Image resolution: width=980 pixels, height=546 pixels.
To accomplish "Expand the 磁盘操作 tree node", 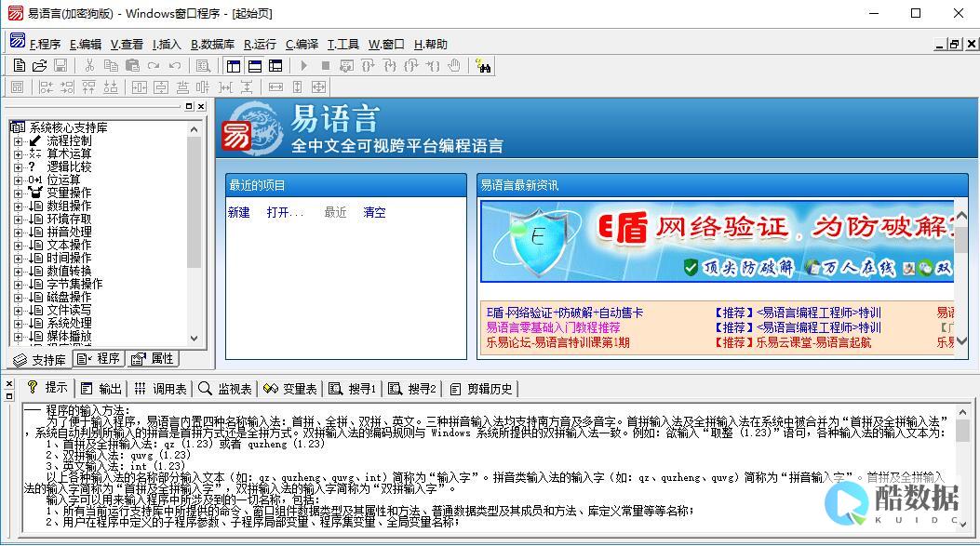I will tap(18, 298).
